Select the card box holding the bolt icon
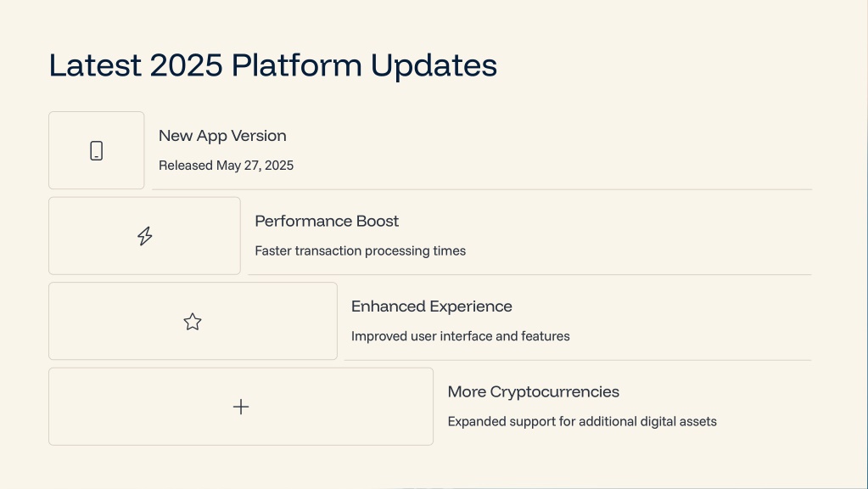Viewport: 868px width, 489px height. (x=144, y=236)
